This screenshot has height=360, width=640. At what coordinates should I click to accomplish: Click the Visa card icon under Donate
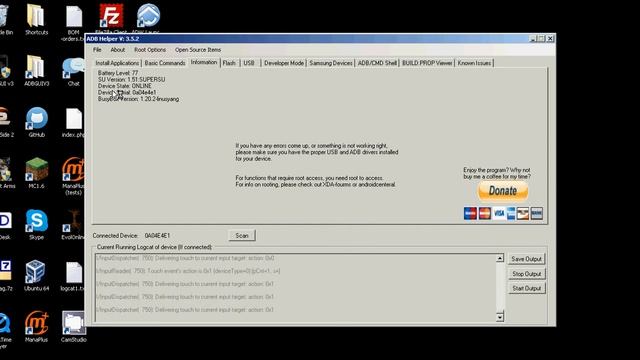498,213
